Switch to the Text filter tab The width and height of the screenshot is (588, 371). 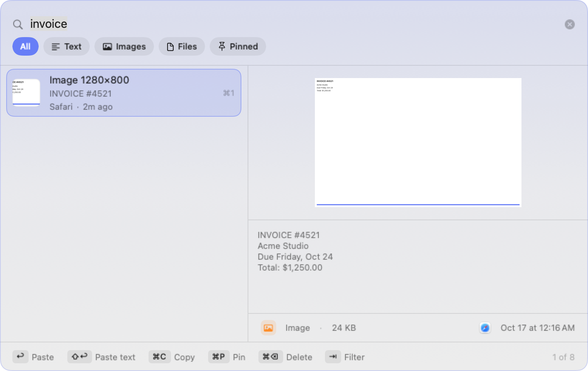tap(67, 46)
